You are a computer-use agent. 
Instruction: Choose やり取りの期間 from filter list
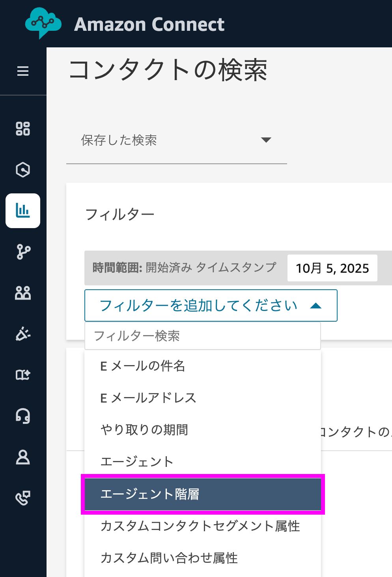tap(144, 429)
